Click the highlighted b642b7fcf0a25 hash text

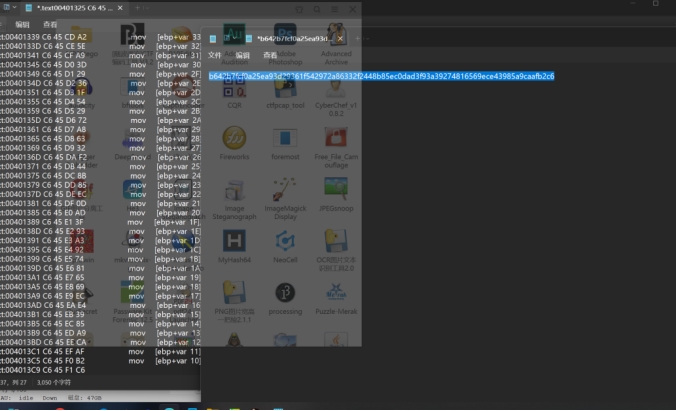(x=380, y=76)
